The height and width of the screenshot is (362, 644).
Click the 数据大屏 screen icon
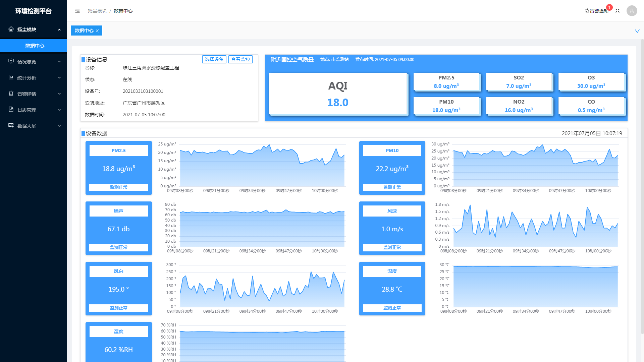(11, 126)
